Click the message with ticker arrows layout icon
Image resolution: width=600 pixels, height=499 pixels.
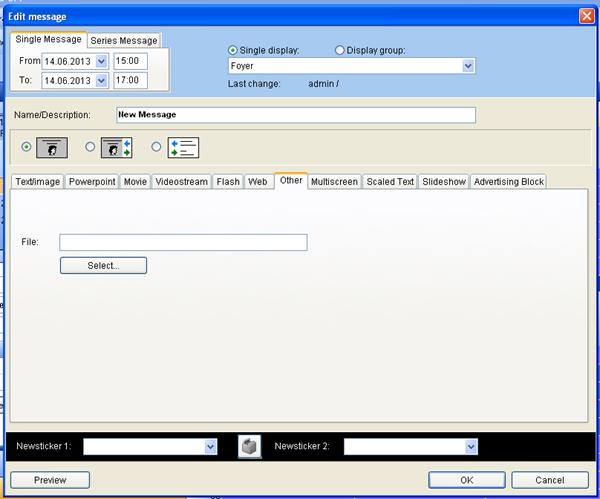[117, 147]
